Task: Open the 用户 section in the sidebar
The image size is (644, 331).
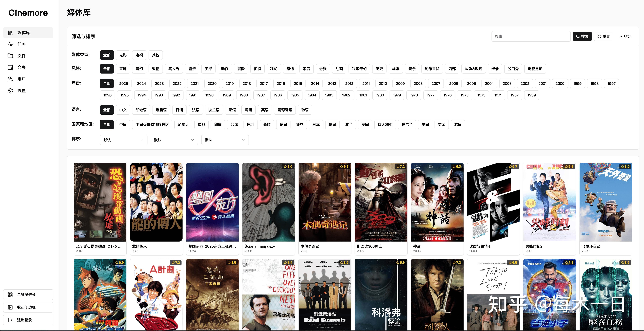Action: [x=21, y=79]
